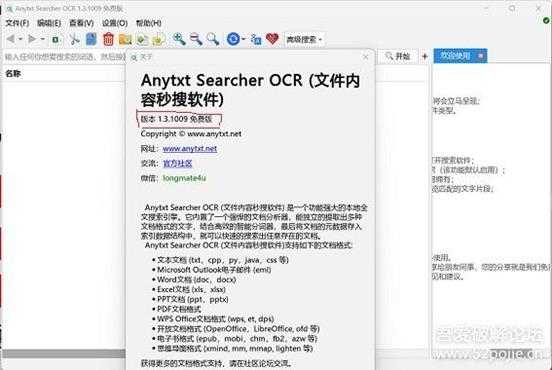Click the 开始 search button
552x370 pixels.
[x=397, y=56]
